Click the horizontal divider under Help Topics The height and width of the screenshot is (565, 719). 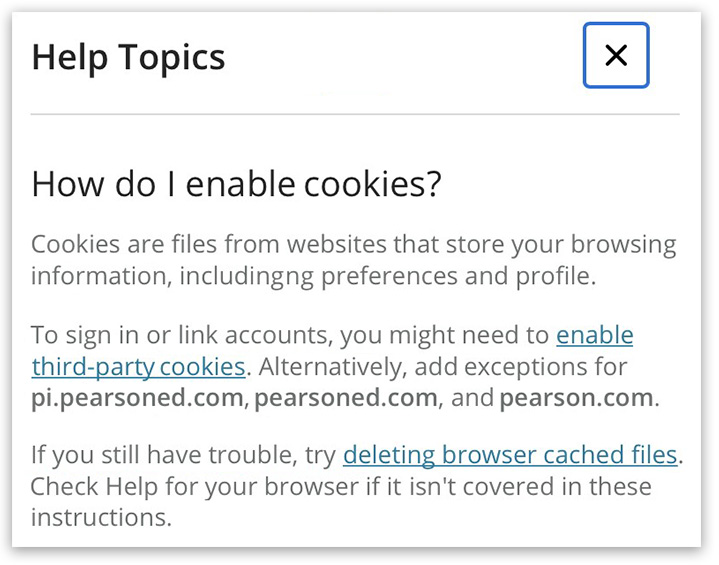(x=355, y=115)
